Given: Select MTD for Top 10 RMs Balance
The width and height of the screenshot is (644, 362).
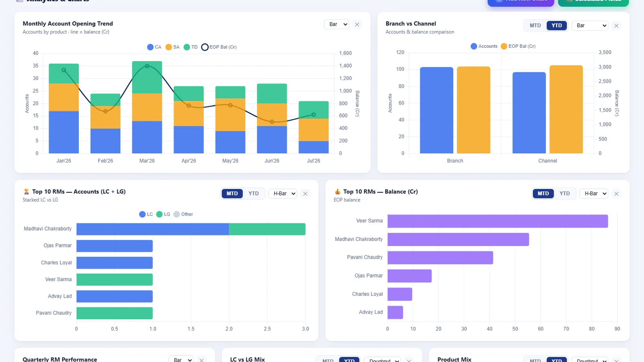Looking at the screenshot, I should click(x=543, y=194).
